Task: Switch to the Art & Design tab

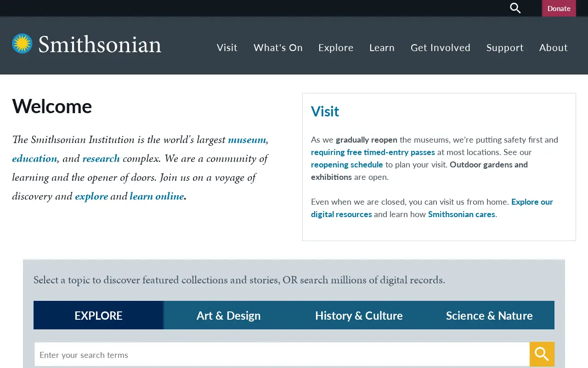Action: 228,315
